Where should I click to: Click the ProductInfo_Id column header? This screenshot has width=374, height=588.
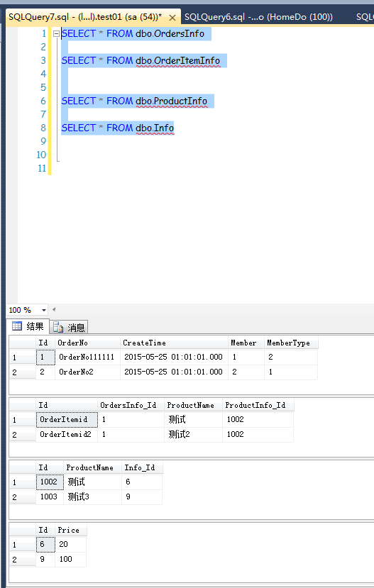click(x=258, y=406)
